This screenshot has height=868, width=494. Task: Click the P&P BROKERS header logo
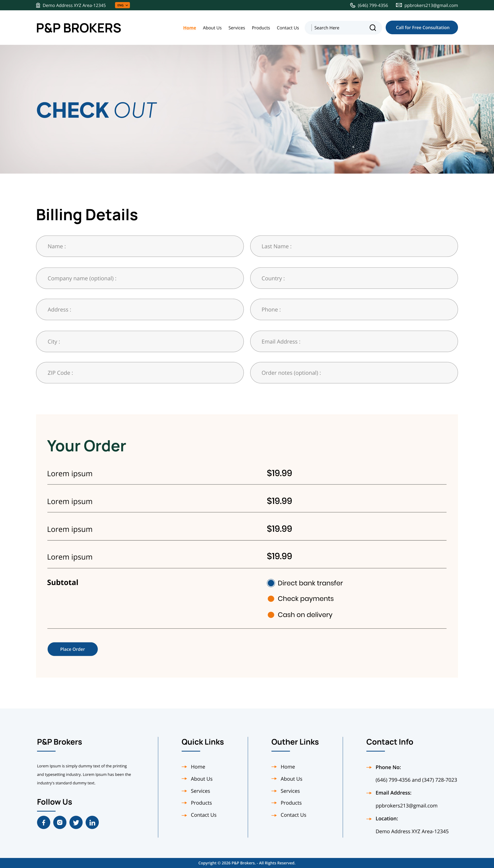(78, 28)
